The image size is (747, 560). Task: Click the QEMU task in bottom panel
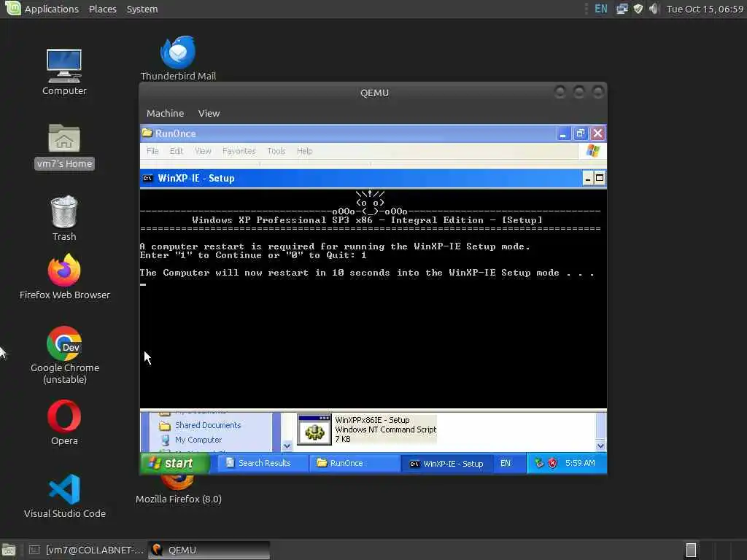[209, 550]
